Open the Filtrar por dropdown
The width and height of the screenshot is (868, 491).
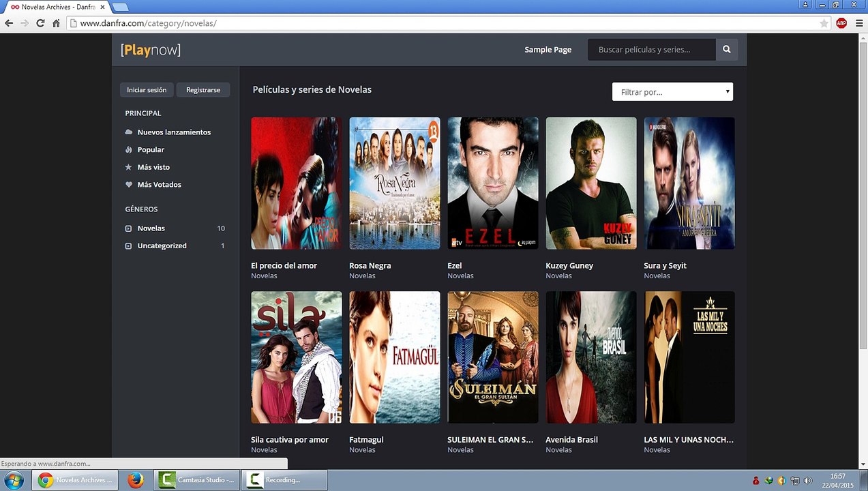click(672, 92)
